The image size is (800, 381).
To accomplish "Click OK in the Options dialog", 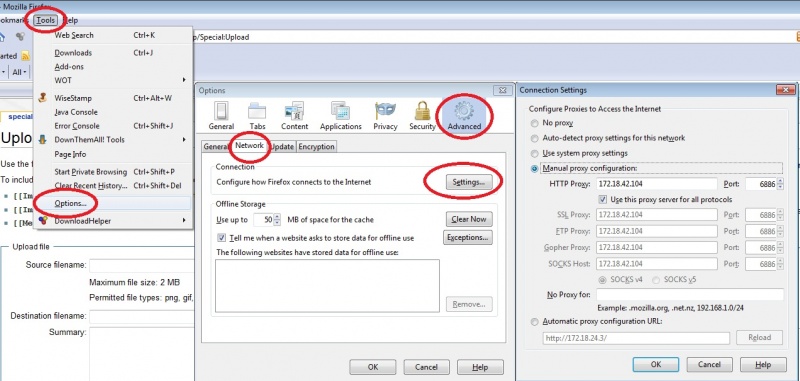I will [x=372, y=367].
